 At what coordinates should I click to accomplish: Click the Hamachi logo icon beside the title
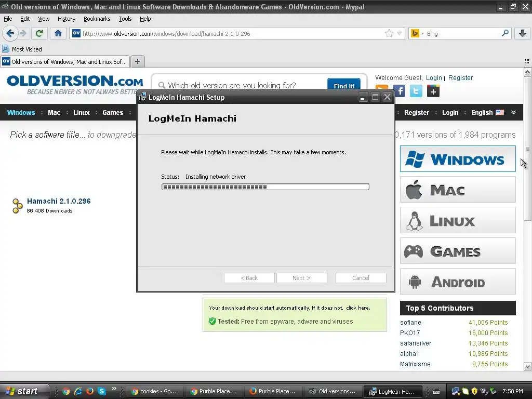click(x=17, y=206)
